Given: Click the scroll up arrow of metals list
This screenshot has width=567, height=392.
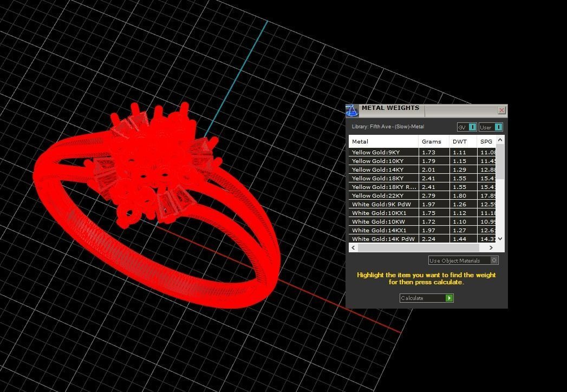Looking at the screenshot, I should 500,140.
